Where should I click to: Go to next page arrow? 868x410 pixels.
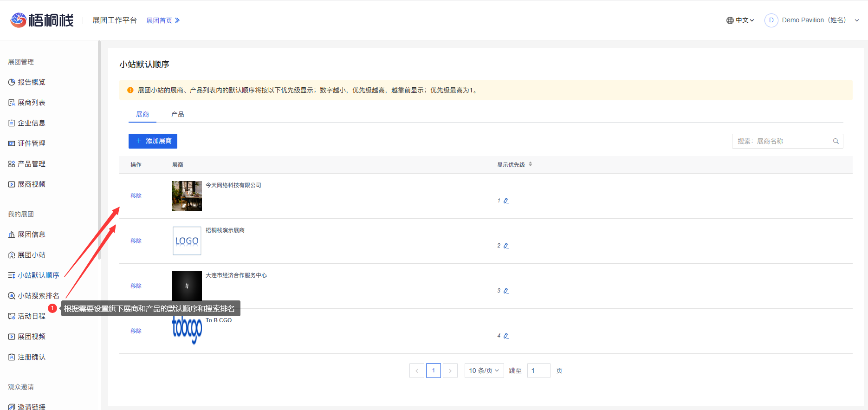450,371
